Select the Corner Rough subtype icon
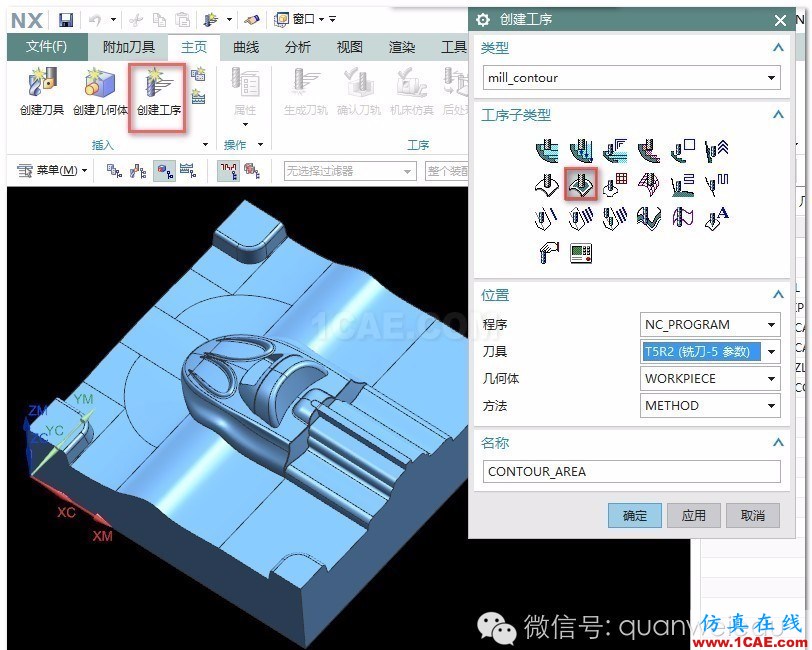The width and height of the screenshot is (812, 650). pos(615,151)
